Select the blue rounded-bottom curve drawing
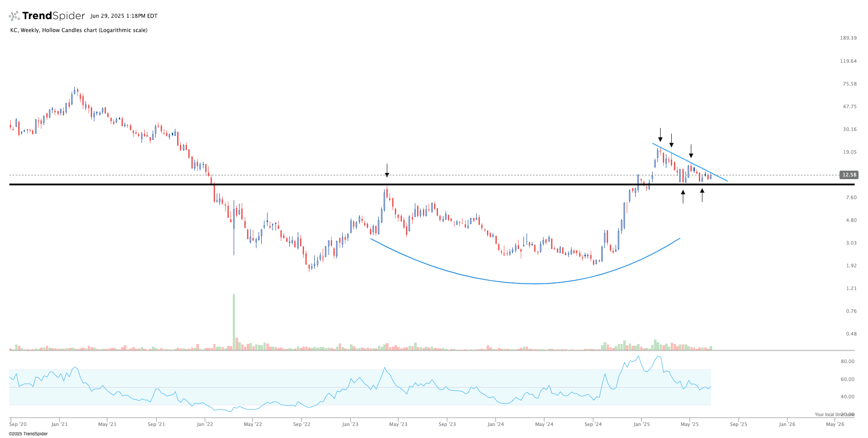 [x=534, y=283]
